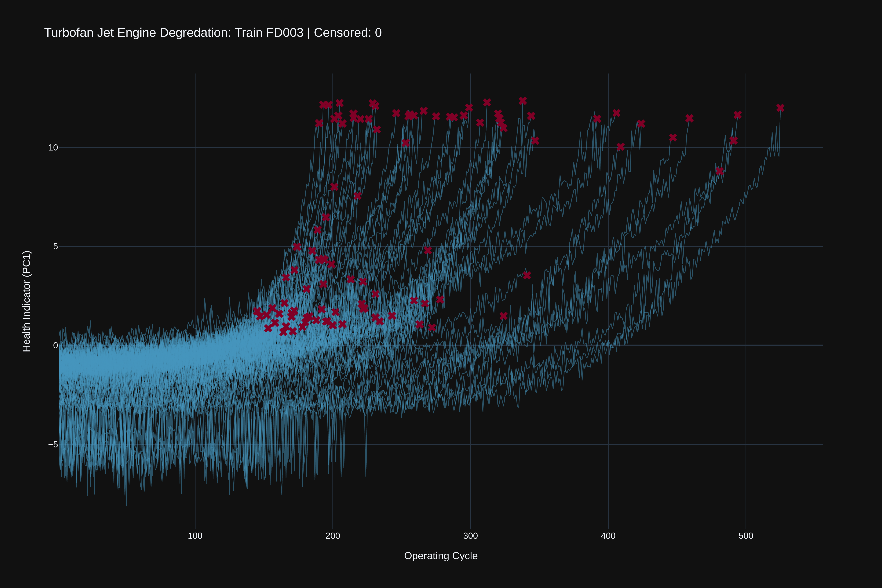Click the x-axis tick label 100

pyautogui.click(x=195, y=536)
